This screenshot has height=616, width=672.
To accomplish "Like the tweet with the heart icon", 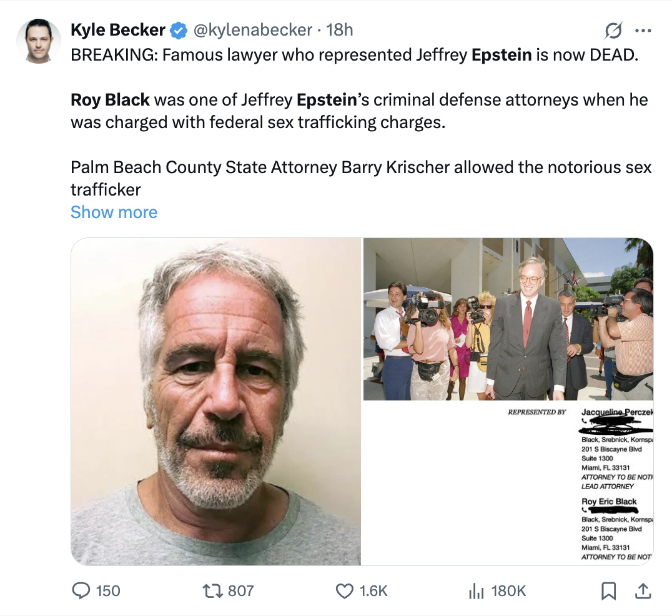I will pyautogui.click(x=345, y=590).
